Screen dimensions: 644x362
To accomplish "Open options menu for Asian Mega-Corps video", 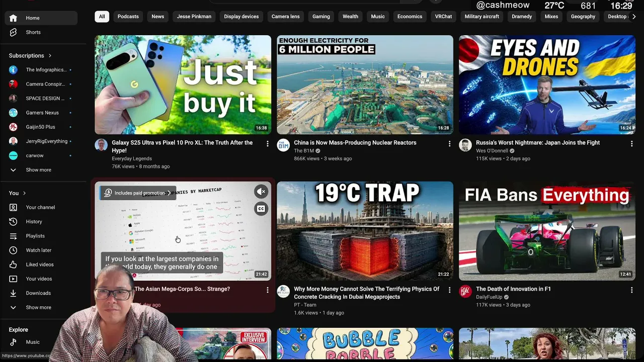I will (x=267, y=290).
